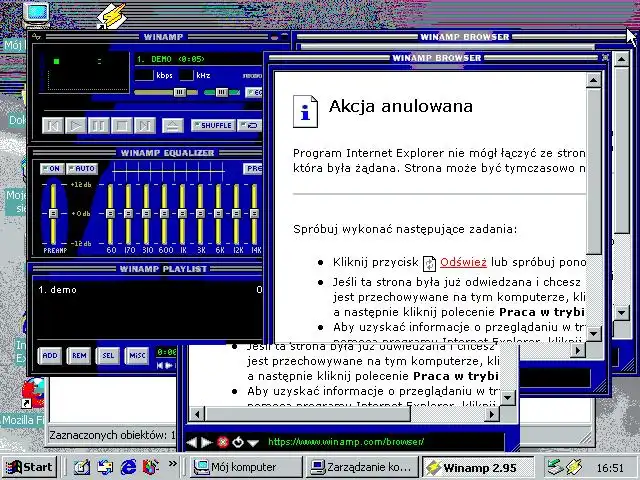The height and width of the screenshot is (480, 640).
Task: Launch the fourth colorful Quick Launch icon
Action: pyautogui.click(x=151, y=467)
